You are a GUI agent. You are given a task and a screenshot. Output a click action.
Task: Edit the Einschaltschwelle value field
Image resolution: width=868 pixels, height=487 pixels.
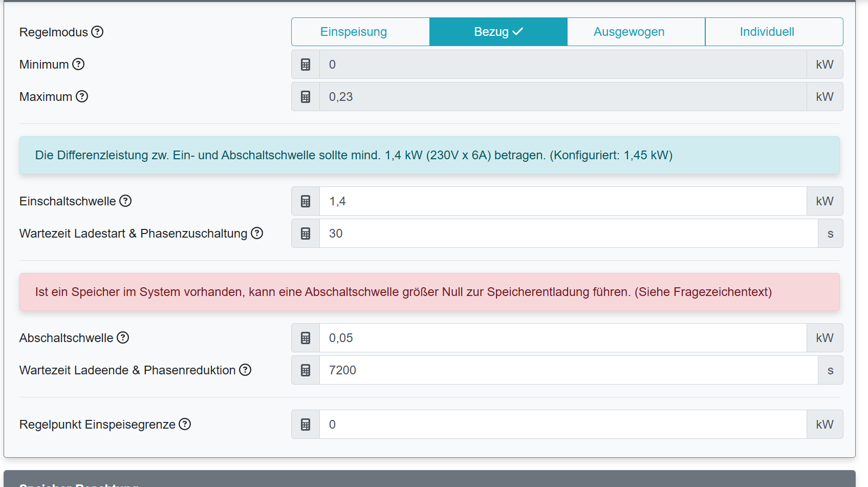coord(512,201)
